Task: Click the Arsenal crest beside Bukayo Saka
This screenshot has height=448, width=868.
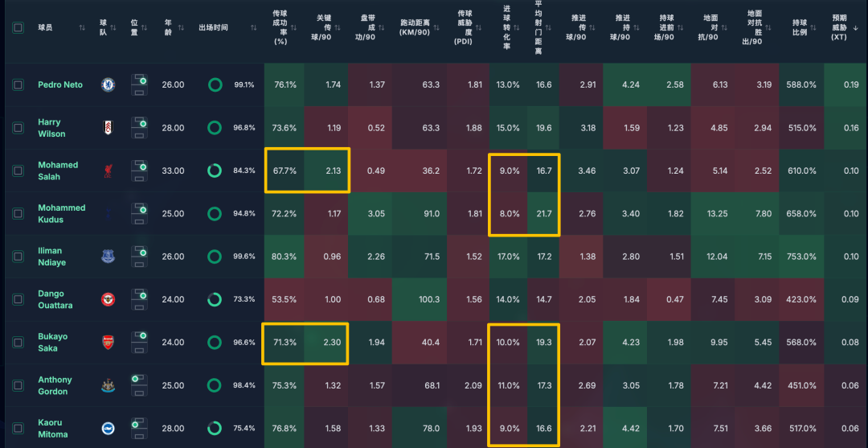Action: [x=108, y=343]
